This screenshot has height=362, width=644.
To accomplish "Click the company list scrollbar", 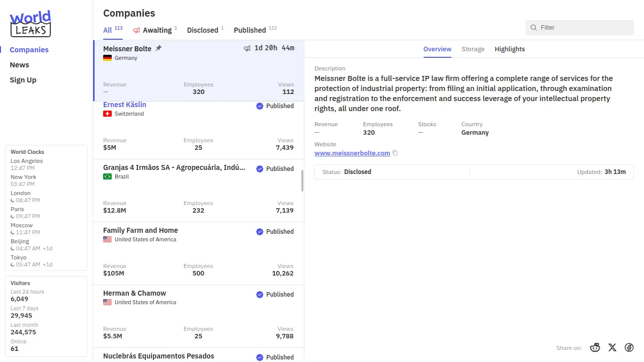I will [302, 180].
